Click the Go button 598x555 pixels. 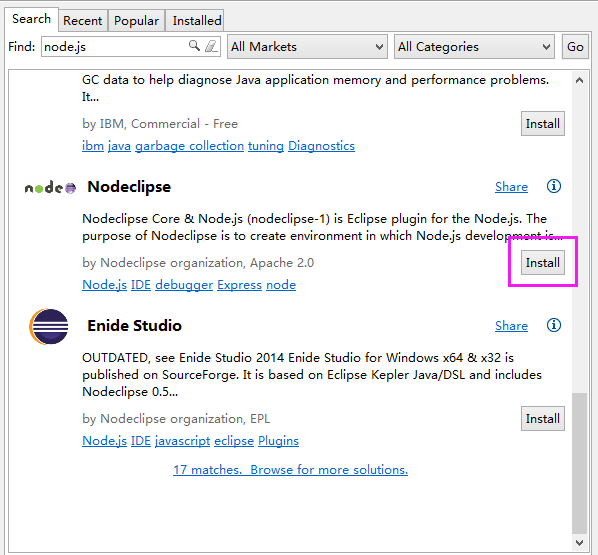(x=575, y=47)
